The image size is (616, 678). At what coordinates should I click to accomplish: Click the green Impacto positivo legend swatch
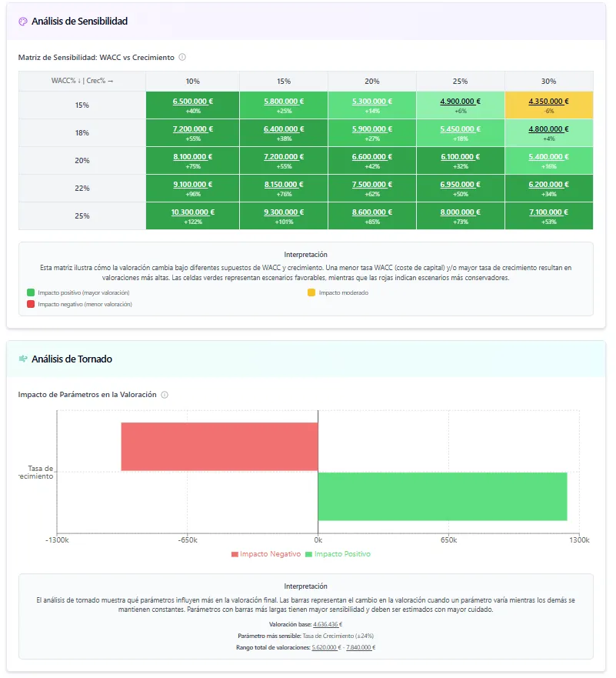pos(31,292)
